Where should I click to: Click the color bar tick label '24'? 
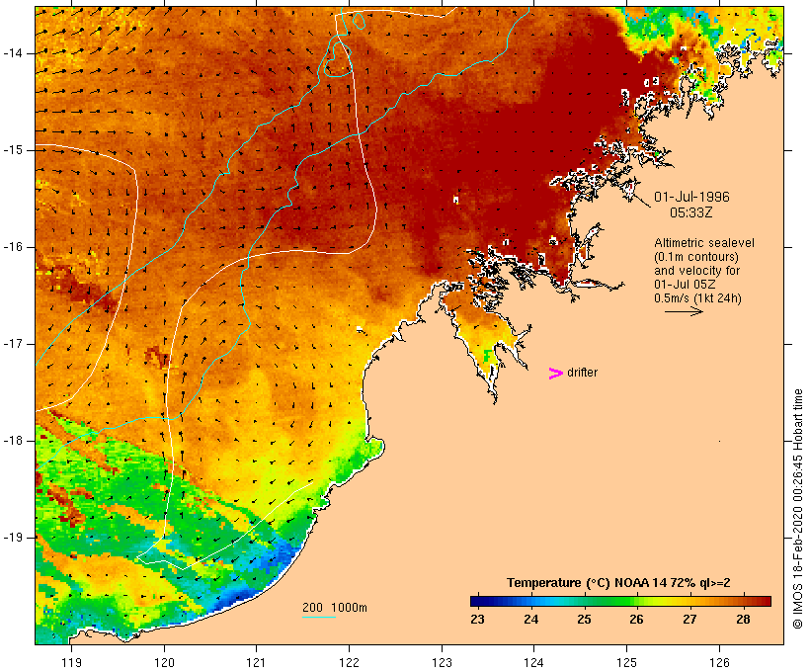(x=531, y=620)
